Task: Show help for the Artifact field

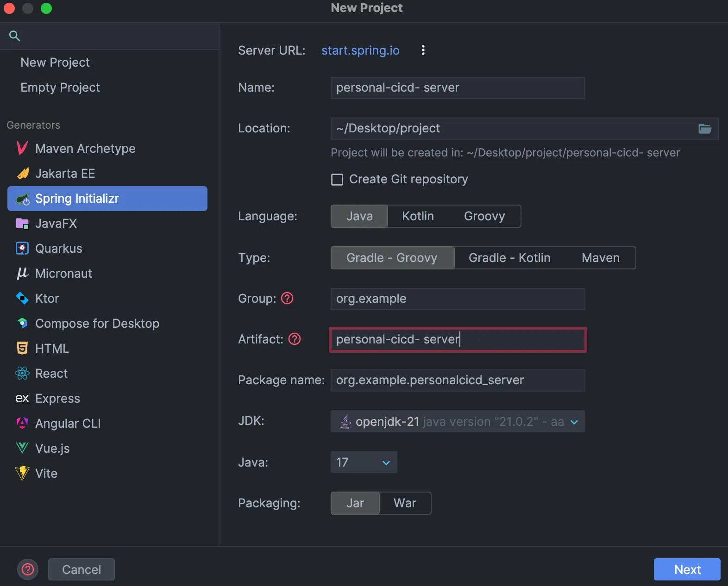Action: click(x=295, y=339)
